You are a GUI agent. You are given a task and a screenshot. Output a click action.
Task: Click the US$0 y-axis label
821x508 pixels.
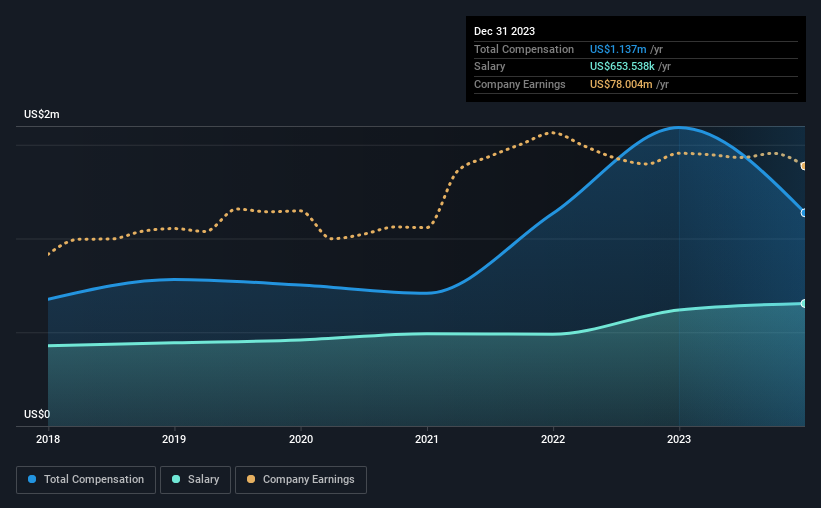tap(37, 414)
